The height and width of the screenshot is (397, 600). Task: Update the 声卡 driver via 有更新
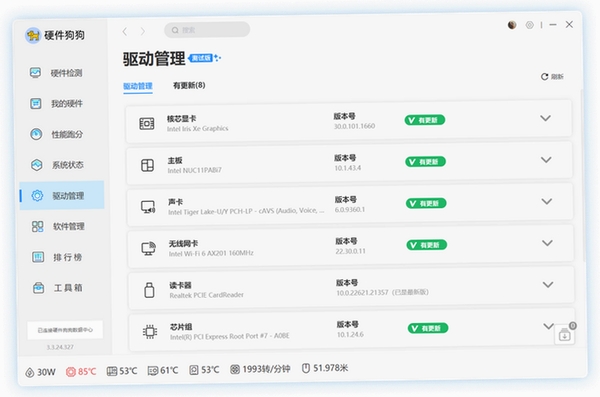click(426, 203)
